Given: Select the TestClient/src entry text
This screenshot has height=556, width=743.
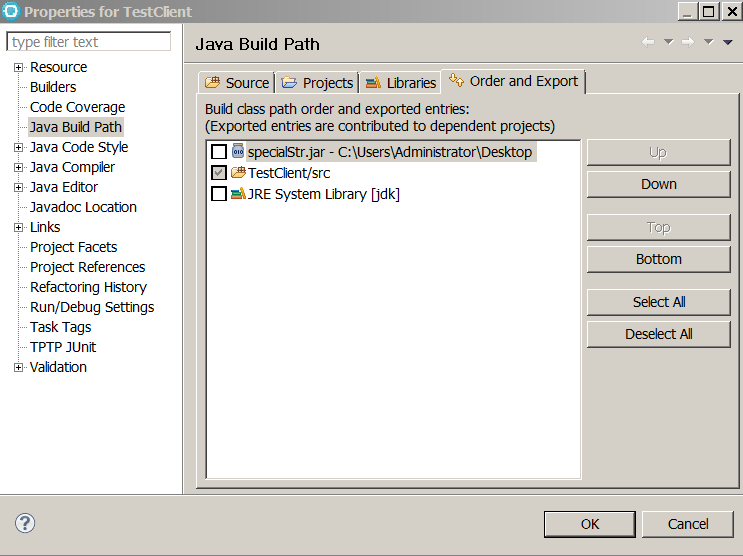Looking at the screenshot, I should 289,173.
